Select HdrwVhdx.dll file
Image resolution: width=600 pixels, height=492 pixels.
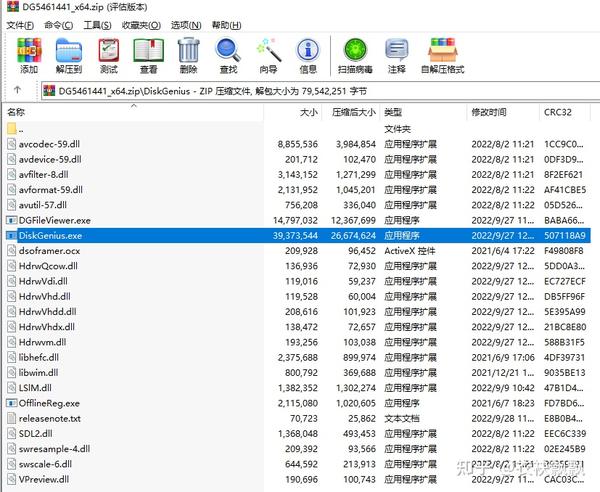[x=47, y=327]
